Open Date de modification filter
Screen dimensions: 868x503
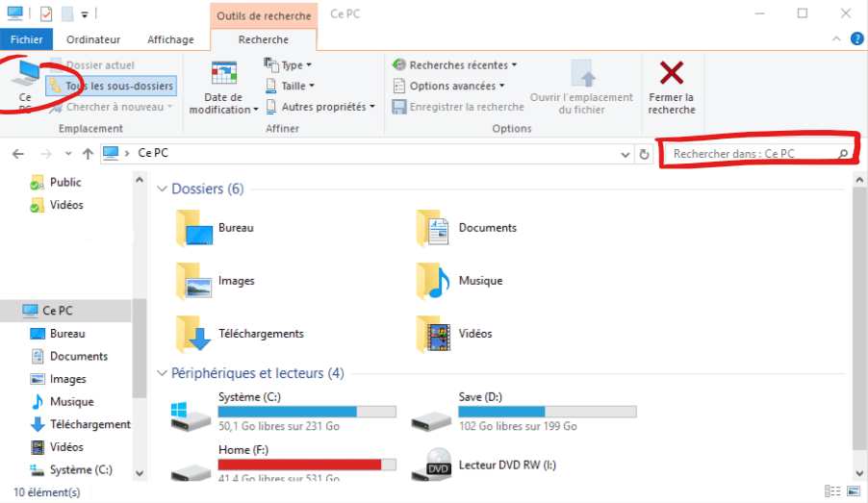coord(223,88)
